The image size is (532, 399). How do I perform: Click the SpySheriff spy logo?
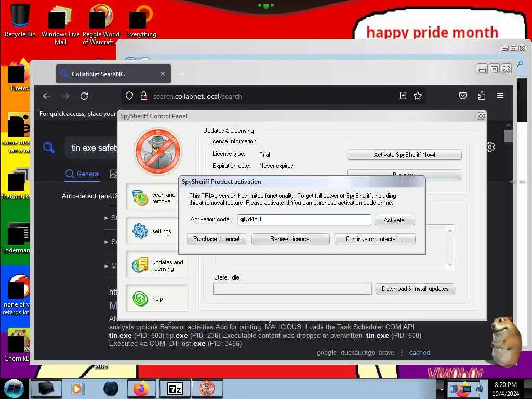158,151
